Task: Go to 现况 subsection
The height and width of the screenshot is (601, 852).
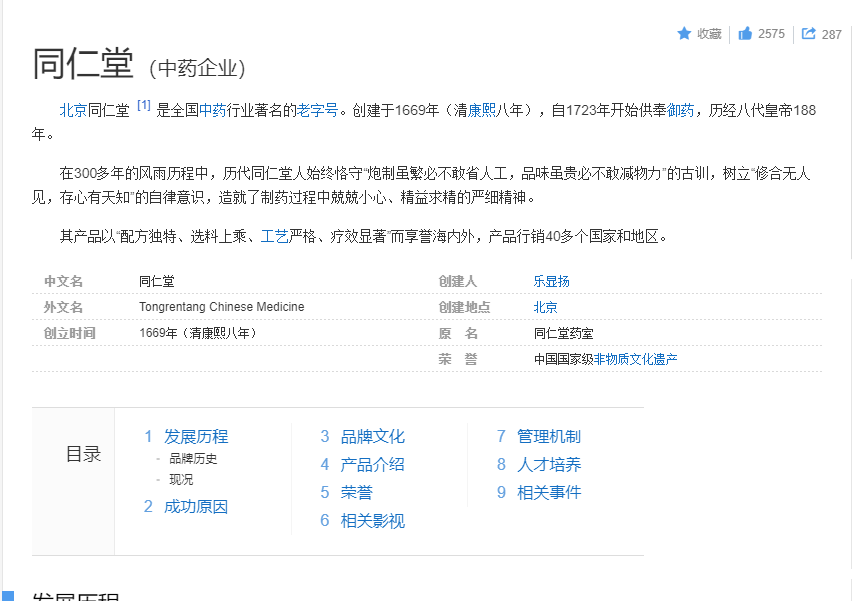Action: [181, 480]
